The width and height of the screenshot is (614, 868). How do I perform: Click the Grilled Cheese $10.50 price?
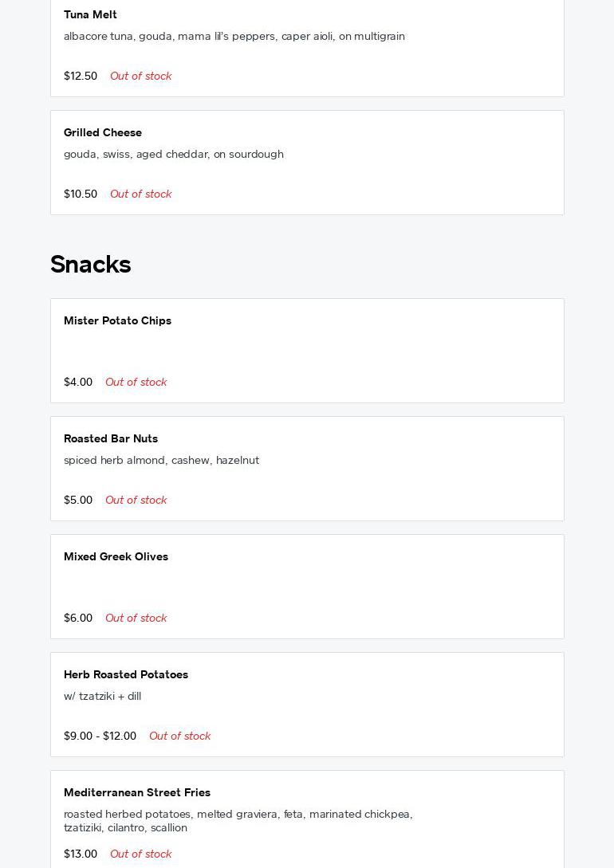(x=81, y=194)
